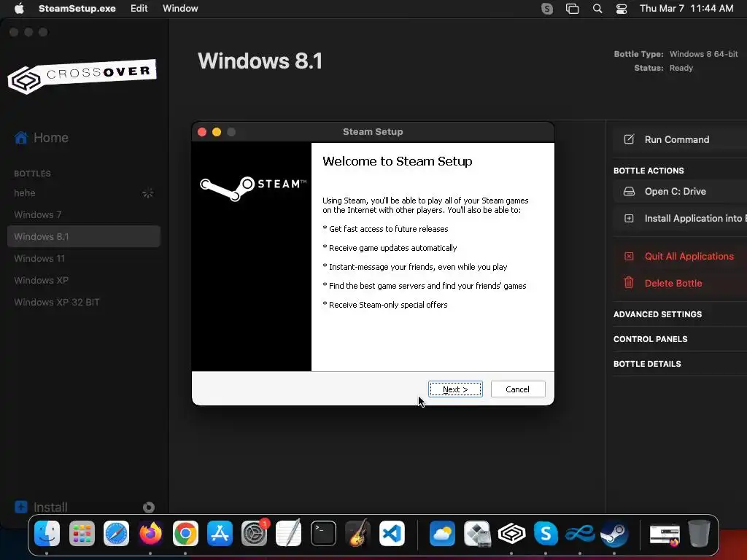
Task: Open Launchpad from the Dock
Action: (82, 533)
